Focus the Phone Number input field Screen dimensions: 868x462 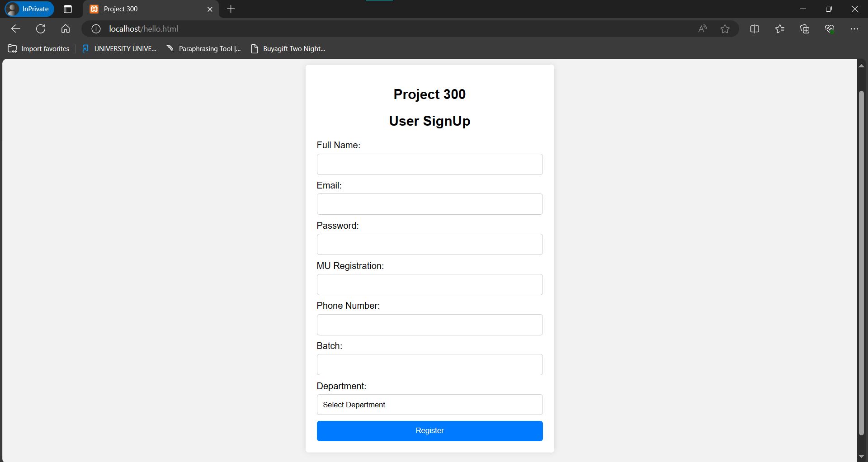point(429,325)
